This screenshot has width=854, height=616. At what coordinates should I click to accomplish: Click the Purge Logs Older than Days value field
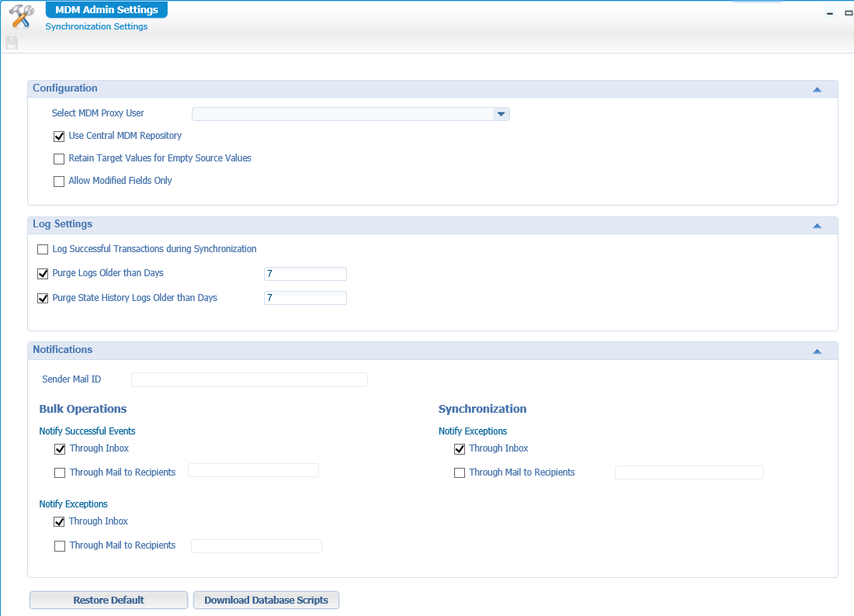click(x=306, y=274)
